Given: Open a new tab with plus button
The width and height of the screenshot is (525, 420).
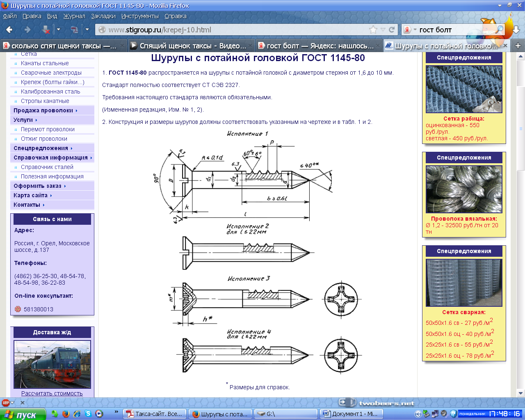Looking at the screenshot, I should point(518,46).
